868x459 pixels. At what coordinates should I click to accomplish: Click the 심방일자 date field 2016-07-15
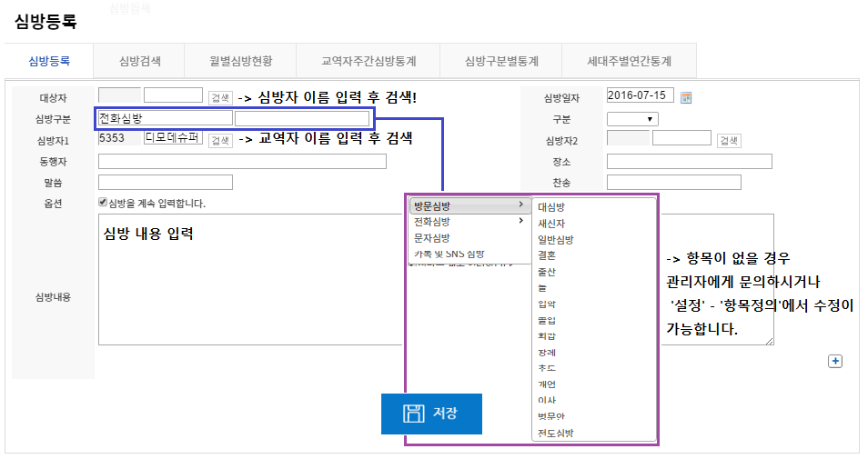(641, 95)
